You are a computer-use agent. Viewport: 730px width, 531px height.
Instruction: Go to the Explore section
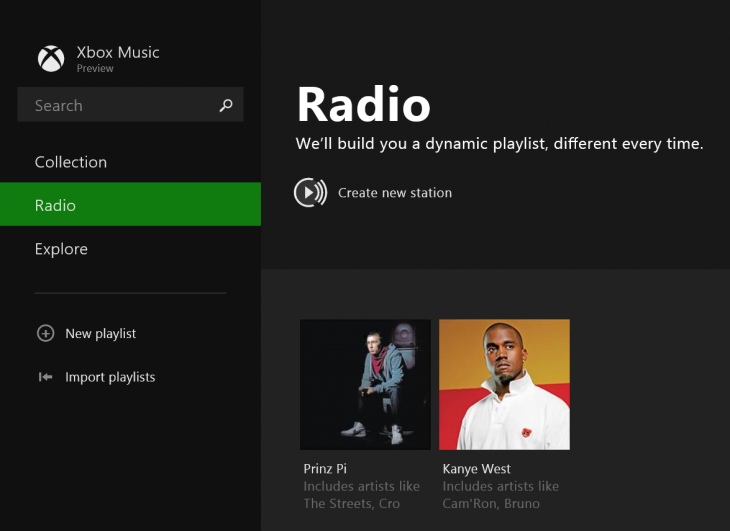(61, 249)
